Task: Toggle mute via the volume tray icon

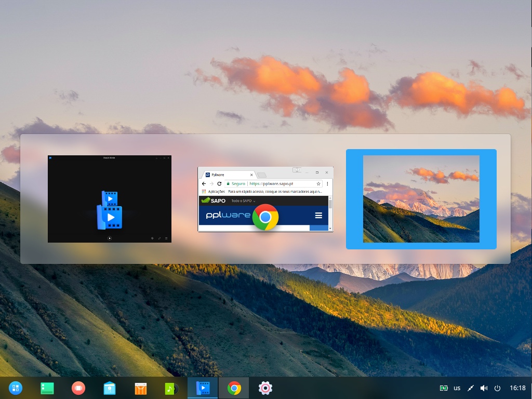Action: coord(483,388)
